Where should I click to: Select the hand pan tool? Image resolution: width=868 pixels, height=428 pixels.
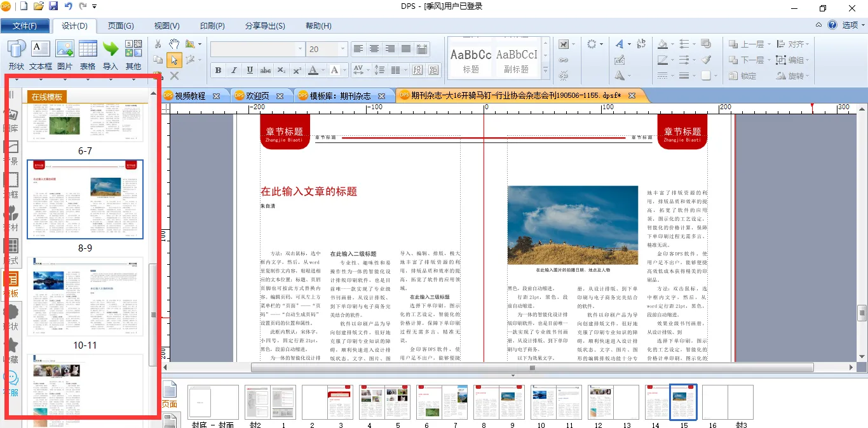point(174,44)
